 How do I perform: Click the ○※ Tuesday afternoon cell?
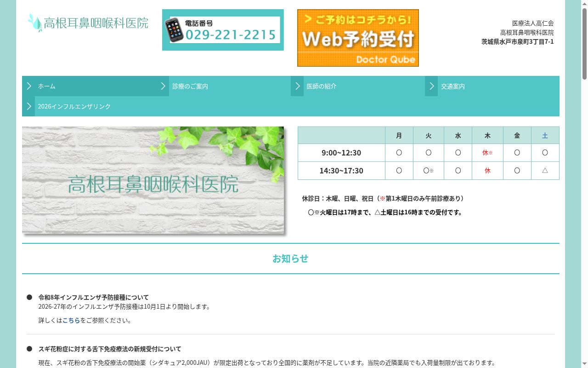pos(429,171)
